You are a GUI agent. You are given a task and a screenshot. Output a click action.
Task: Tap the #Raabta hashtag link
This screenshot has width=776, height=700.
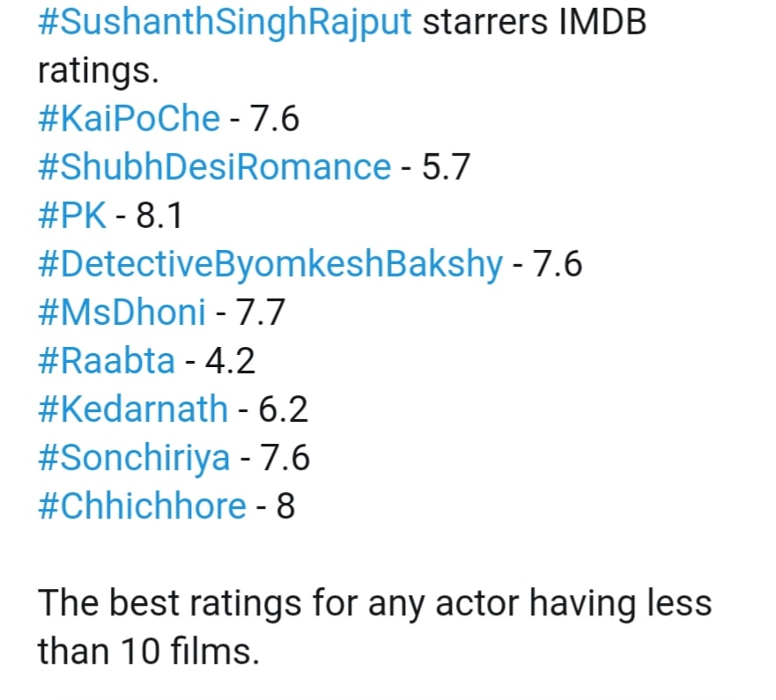pyautogui.click(x=107, y=361)
